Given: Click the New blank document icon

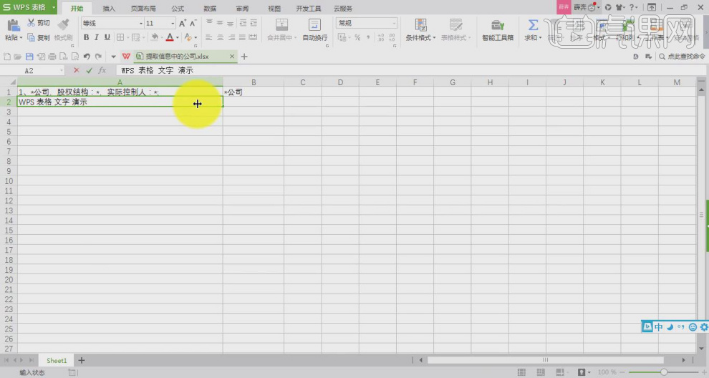Looking at the screenshot, I should tap(7, 57).
